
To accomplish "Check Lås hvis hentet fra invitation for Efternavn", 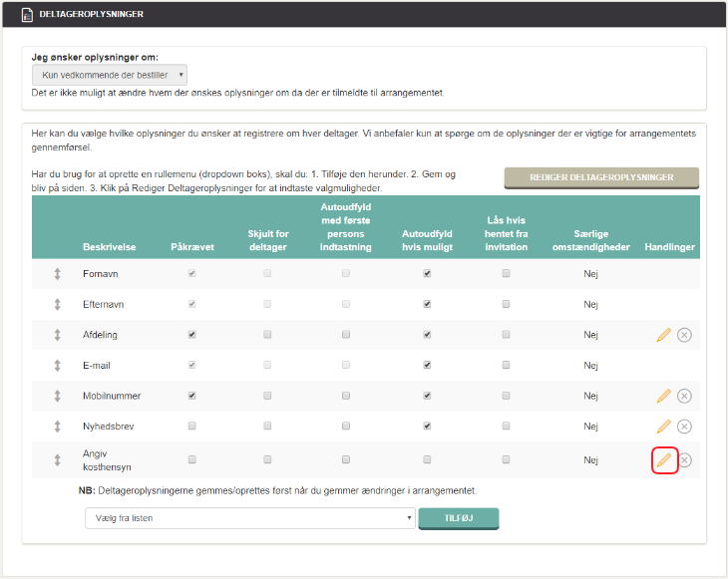I will point(506,304).
